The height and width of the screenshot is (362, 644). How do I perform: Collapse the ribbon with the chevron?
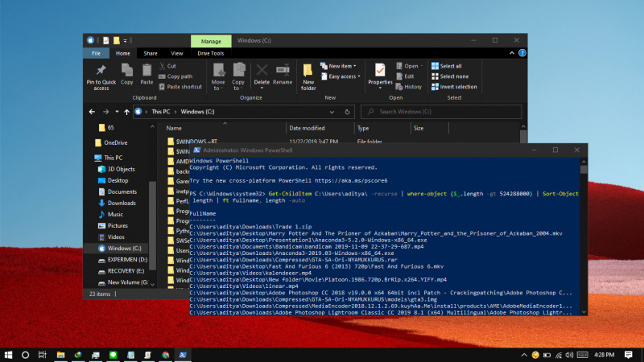pyautogui.click(x=512, y=53)
